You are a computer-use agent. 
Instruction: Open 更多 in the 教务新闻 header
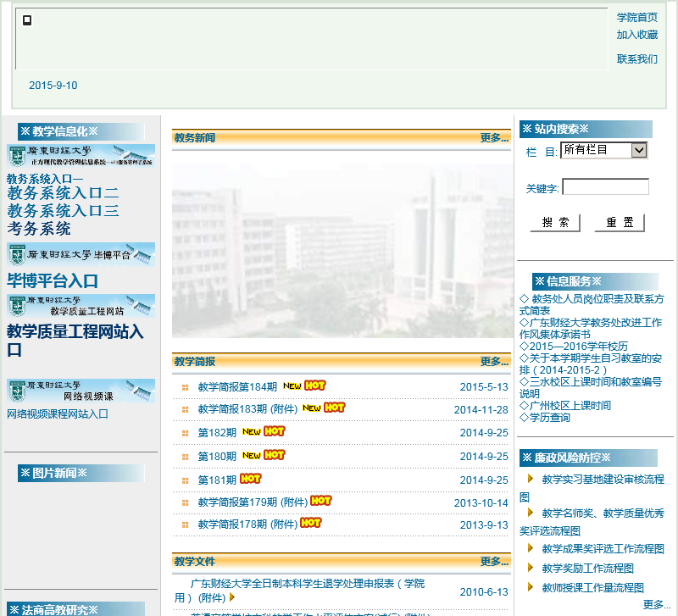click(x=493, y=137)
